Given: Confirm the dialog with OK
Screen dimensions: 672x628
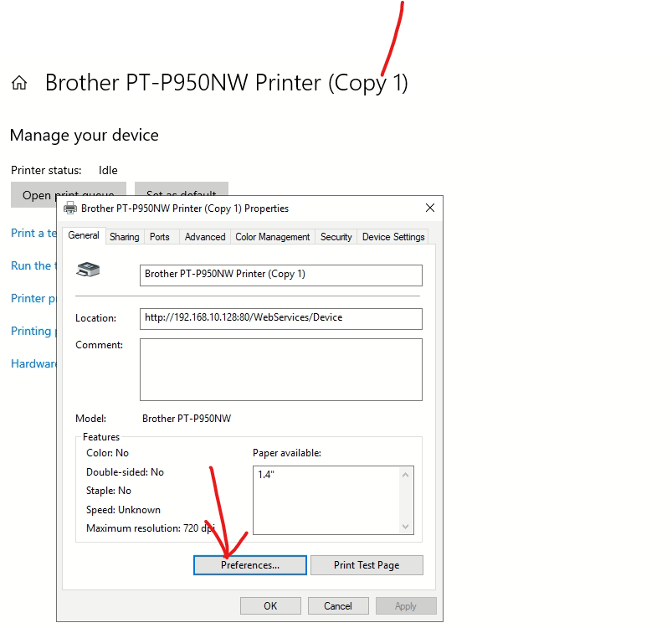Looking at the screenshot, I should tap(270, 605).
